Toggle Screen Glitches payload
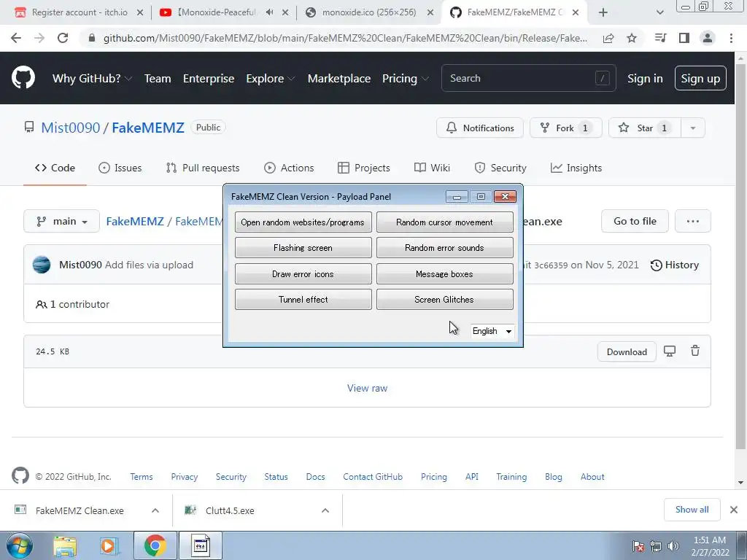 click(444, 300)
